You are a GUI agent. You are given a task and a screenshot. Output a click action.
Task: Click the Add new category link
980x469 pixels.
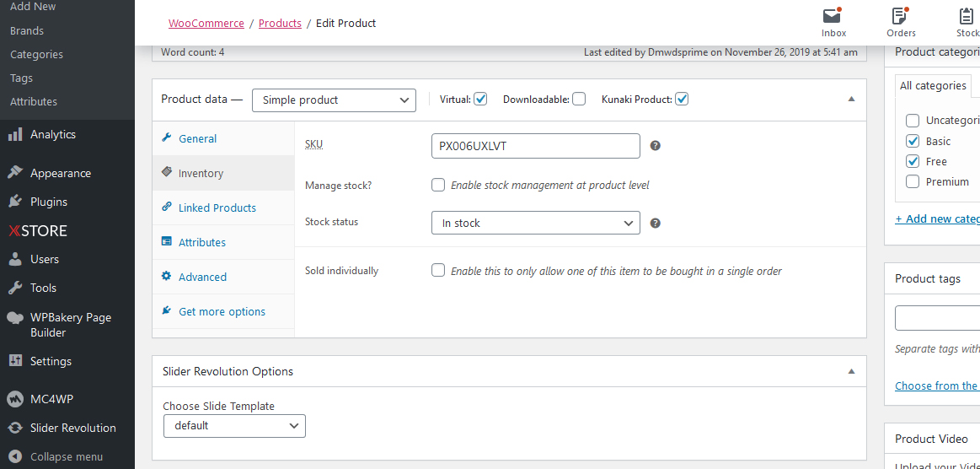938,218
